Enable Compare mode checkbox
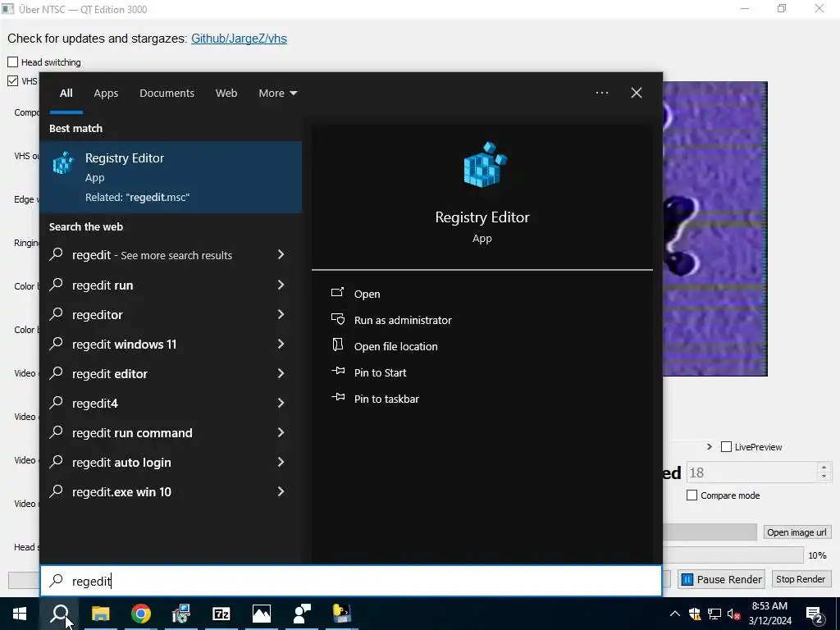 click(x=692, y=495)
